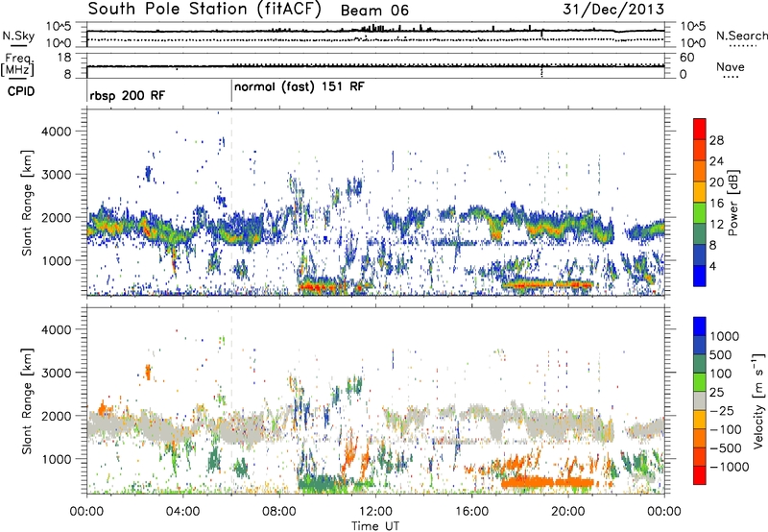Click the 'Time UT' axis label
768x532 pixels.
(x=375, y=526)
